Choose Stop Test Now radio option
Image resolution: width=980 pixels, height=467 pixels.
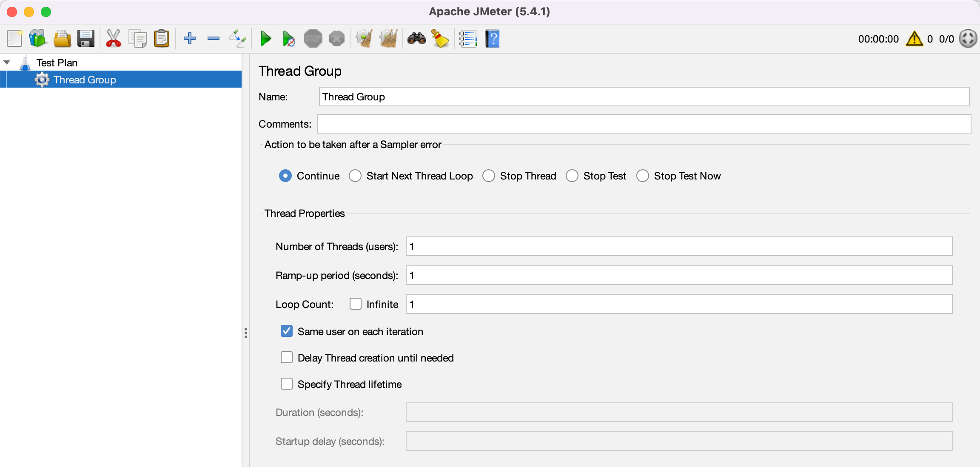(x=643, y=176)
